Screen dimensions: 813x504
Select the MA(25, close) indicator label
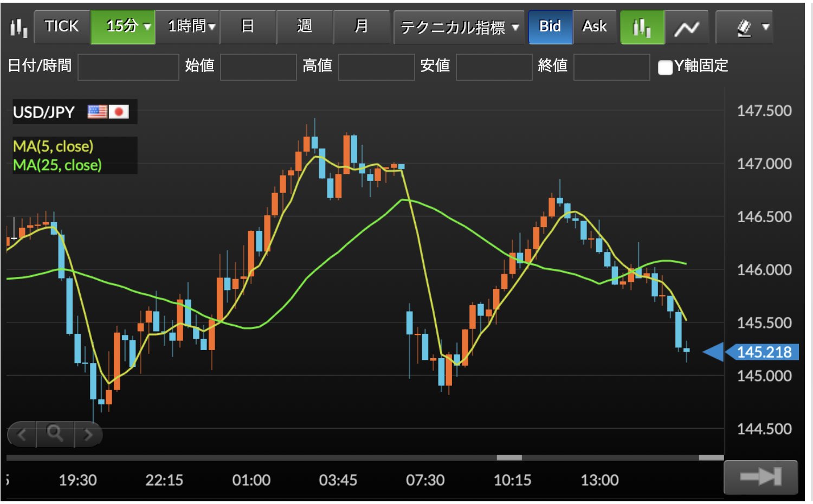tap(57, 165)
